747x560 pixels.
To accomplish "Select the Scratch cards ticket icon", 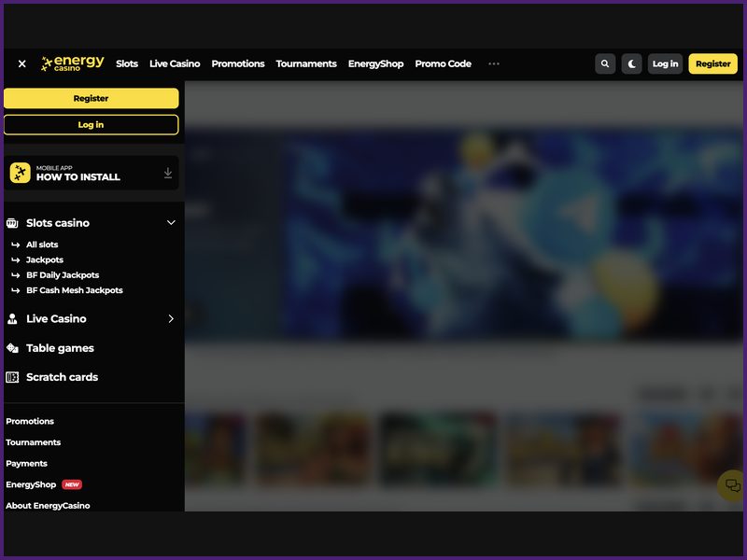I will (x=12, y=376).
